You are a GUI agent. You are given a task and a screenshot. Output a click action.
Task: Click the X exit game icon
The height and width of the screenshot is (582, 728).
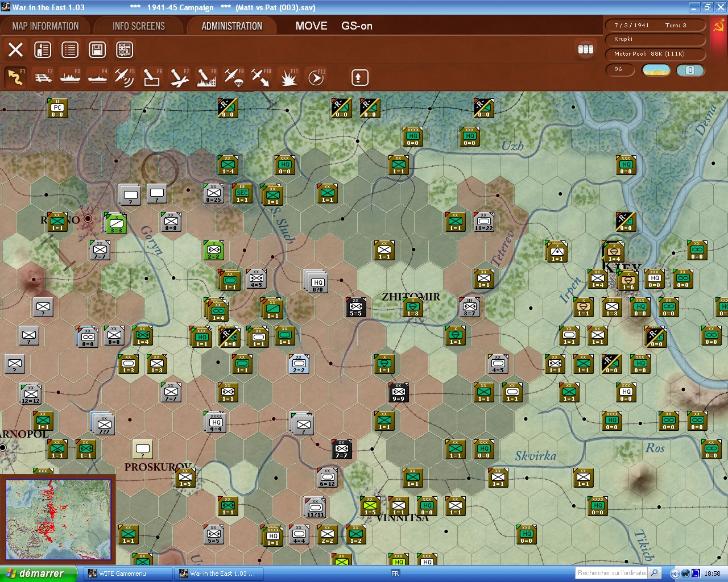15,49
